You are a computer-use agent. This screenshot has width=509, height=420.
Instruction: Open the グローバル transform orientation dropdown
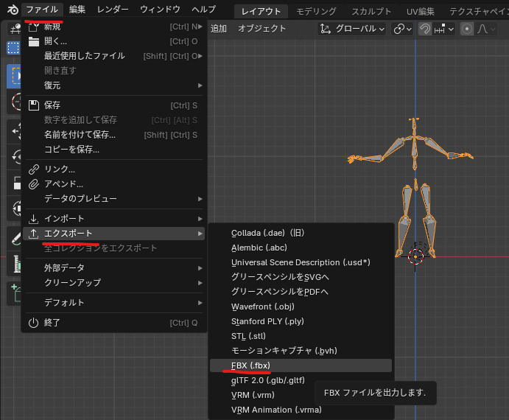click(x=351, y=29)
